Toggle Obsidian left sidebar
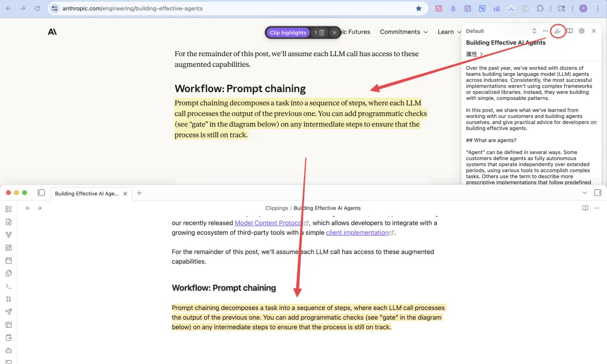 [41, 193]
